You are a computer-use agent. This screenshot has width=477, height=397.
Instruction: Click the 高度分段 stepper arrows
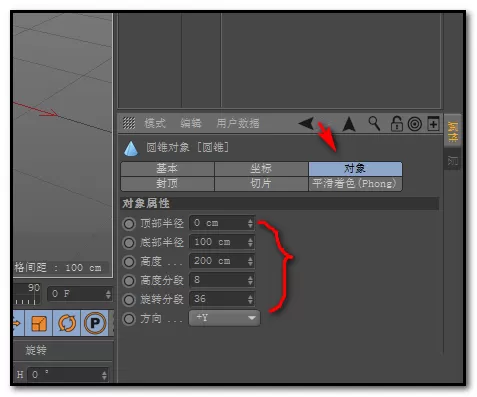point(250,280)
